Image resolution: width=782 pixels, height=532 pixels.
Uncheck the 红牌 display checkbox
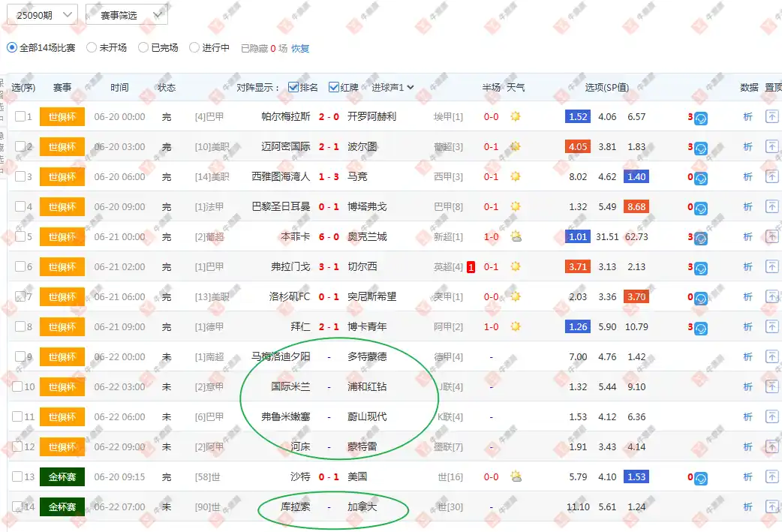point(334,87)
